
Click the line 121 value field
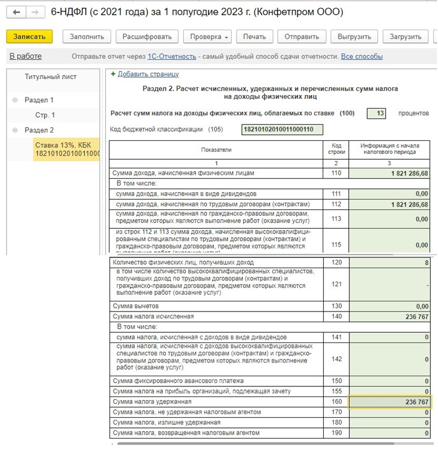click(389, 284)
